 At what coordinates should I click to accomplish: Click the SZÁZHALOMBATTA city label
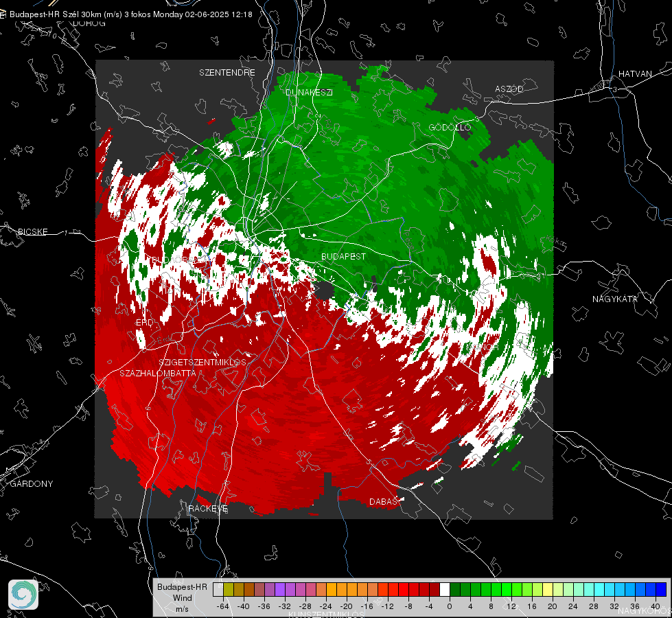[158, 373]
